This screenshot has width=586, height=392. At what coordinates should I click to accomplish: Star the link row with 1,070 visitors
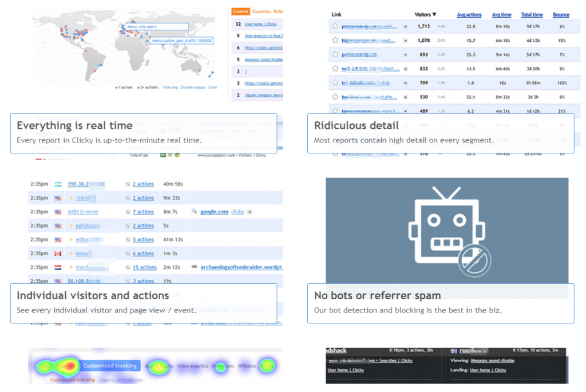[x=335, y=40]
